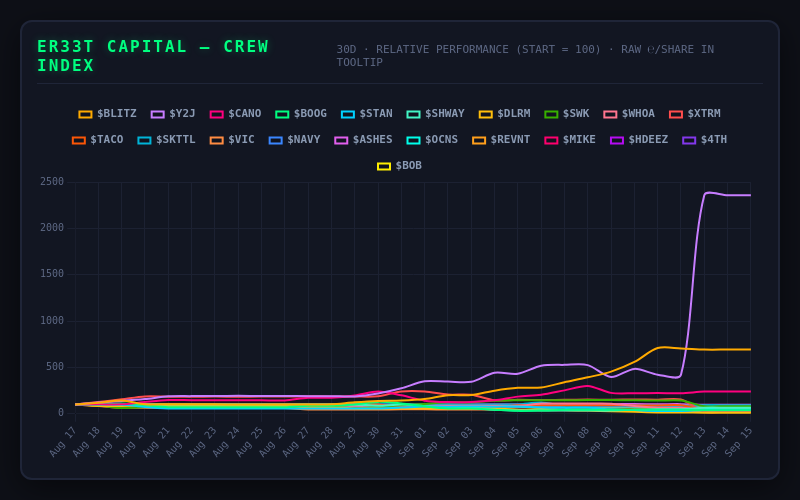
Task: Click the purple $HDEEZ color swatch
Action: [617, 140]
